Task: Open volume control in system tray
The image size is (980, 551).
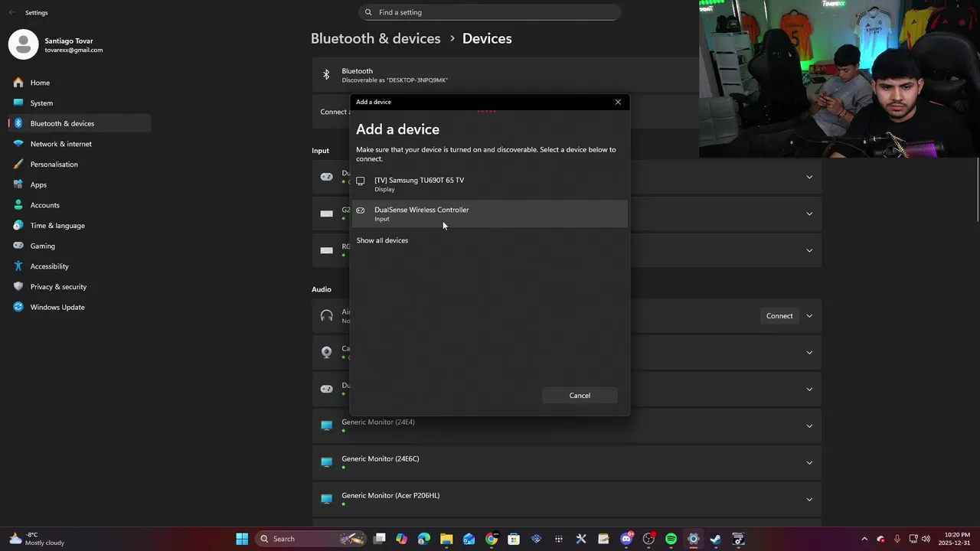Action: tap(926, 539)
